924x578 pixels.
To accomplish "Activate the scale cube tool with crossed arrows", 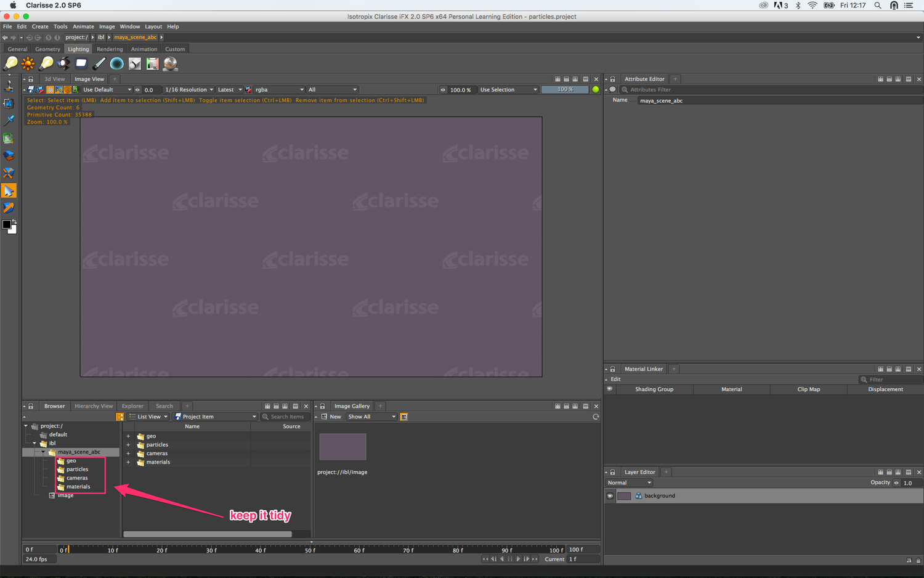I will pyautogui.click(x=9, y=173).
